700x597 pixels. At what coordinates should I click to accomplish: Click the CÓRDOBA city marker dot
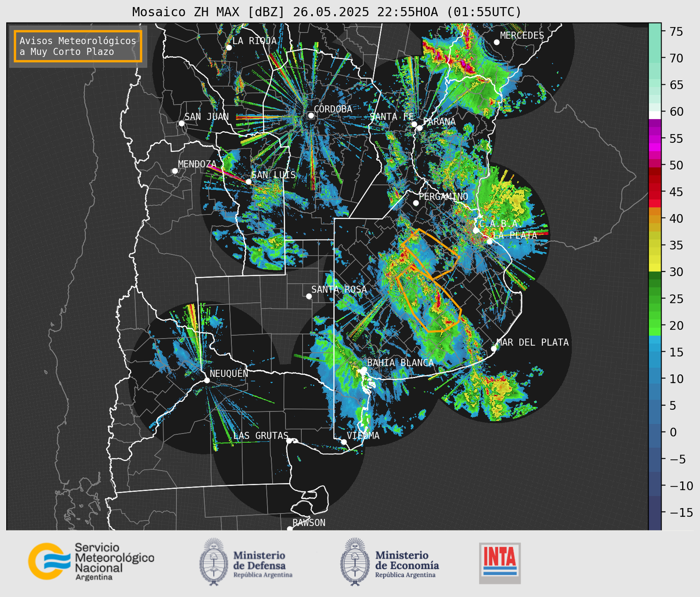click(311, 115)
